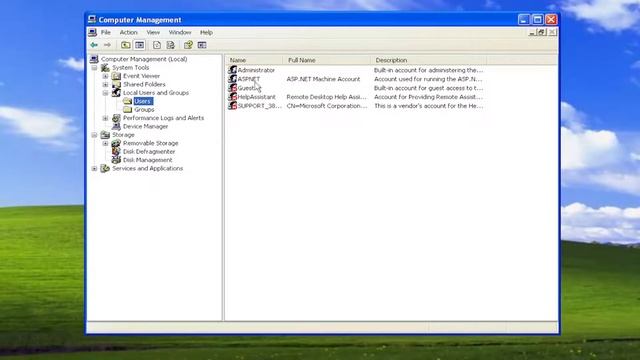This screenshot has width=640, height=360.
Task: Click the Local Users and Groups icon
Action: (x=116, y=93)
